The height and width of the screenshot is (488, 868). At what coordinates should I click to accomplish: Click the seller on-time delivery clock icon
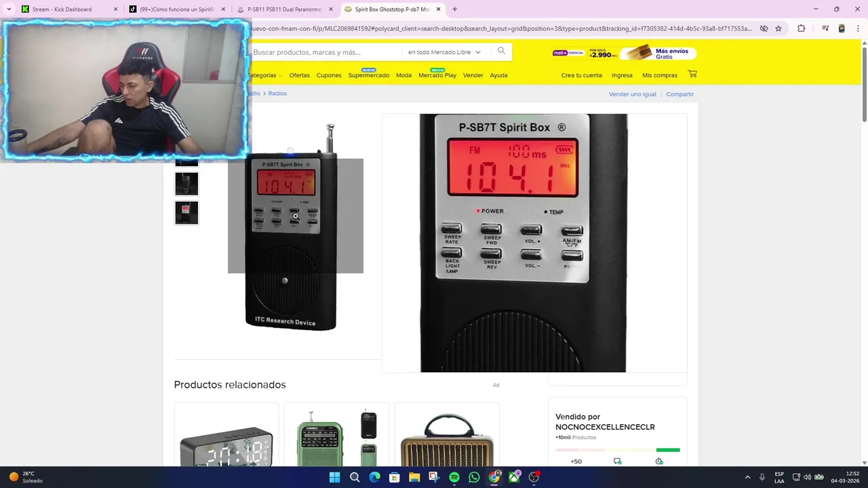click(658, 462)
